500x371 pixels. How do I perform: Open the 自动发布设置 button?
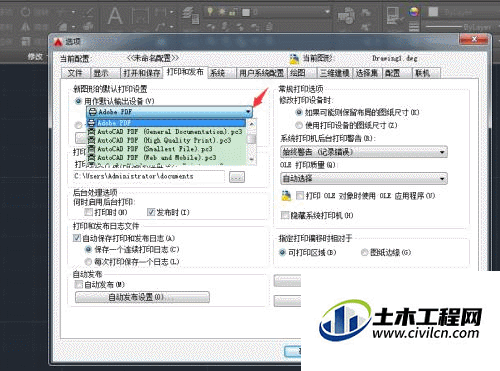point(142,297)
